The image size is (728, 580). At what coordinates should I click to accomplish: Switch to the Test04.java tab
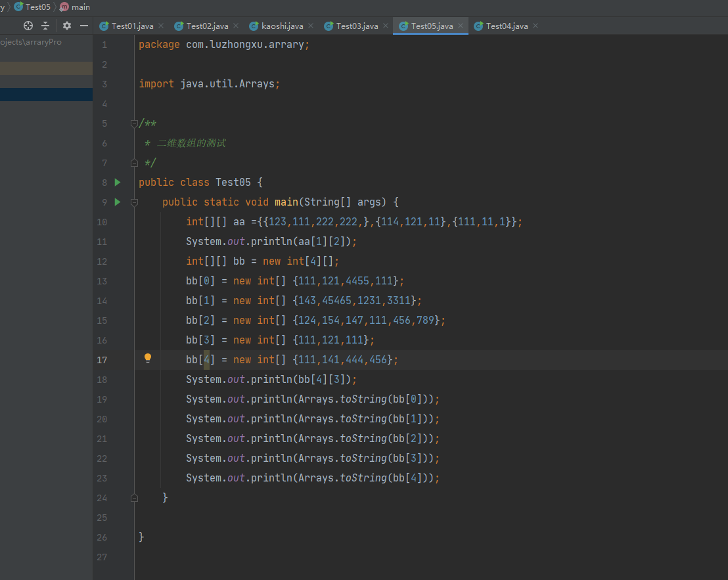click(507, 26)
